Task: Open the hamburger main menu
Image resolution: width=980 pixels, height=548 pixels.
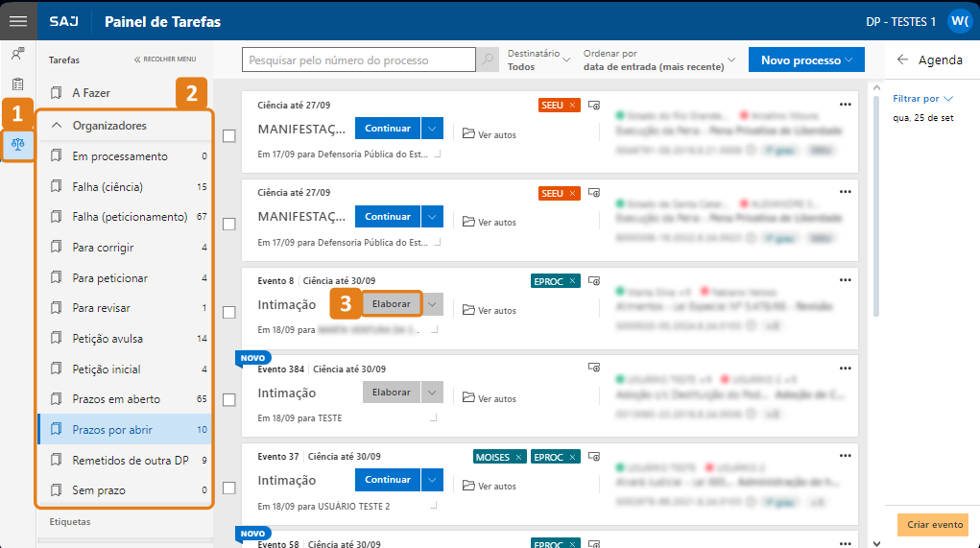Action: point(18,21)
